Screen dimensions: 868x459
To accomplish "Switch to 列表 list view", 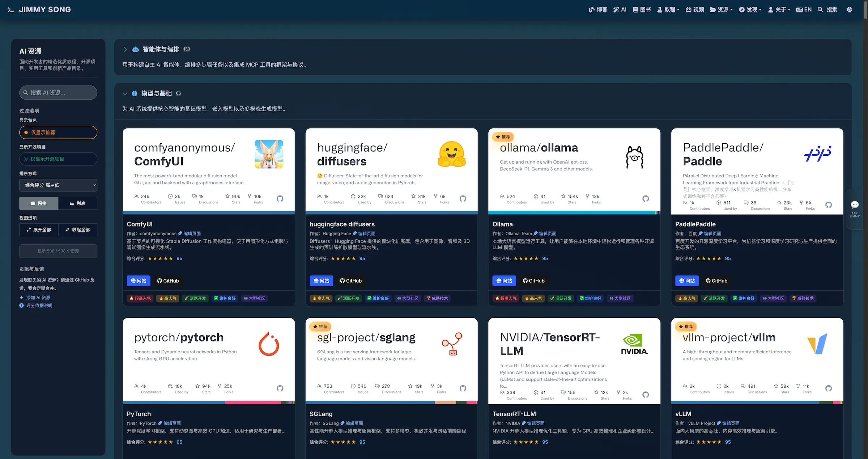I will point(77,203).
